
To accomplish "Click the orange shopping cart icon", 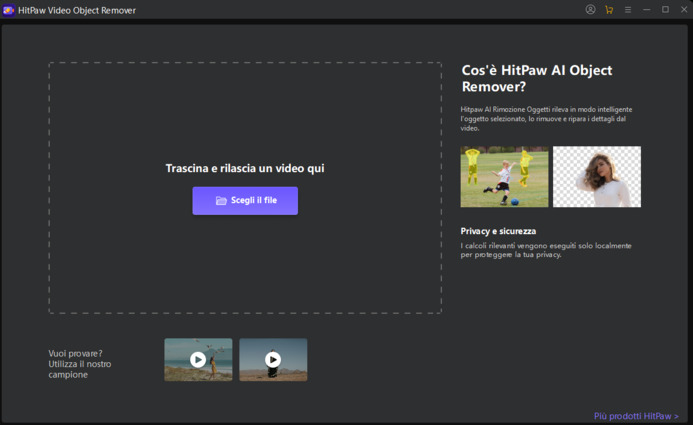I will point(609,10).
